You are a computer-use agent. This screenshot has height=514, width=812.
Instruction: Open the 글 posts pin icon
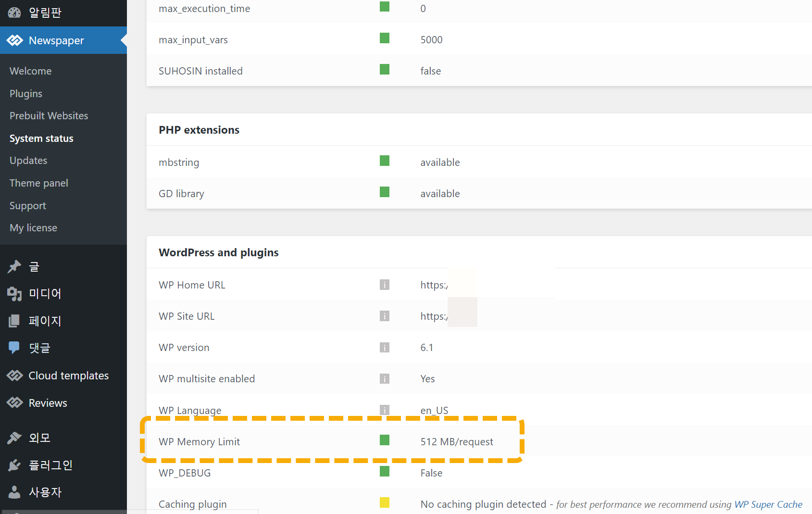[14, 266]
